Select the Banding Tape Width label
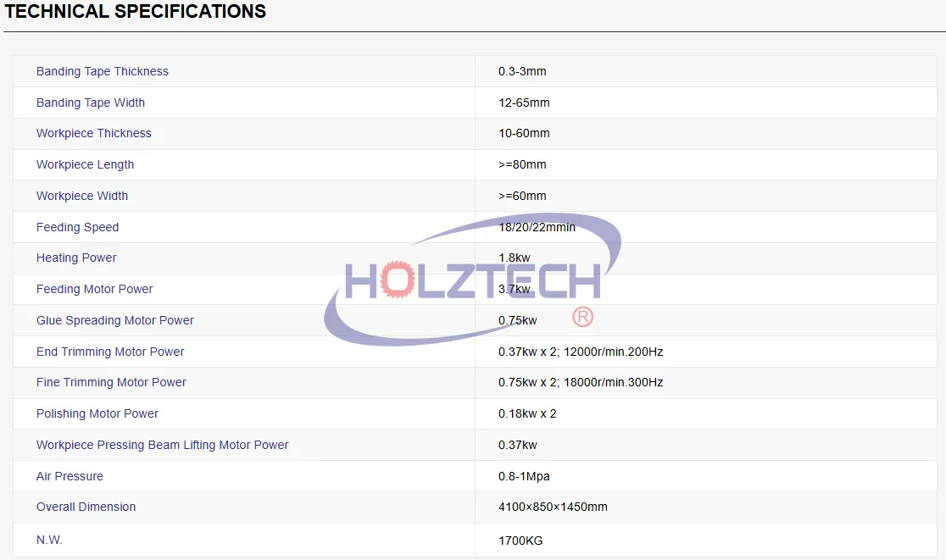946x560 pixels. pyautogui.click(x=91, y=103)
